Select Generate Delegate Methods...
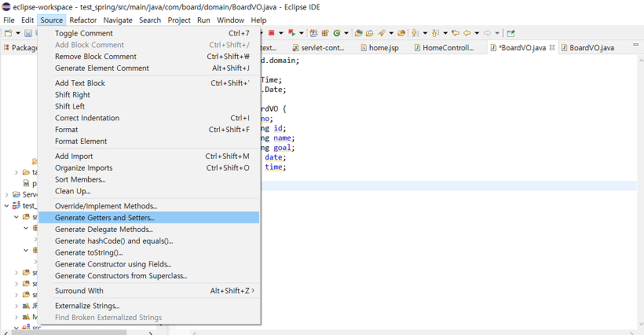 [149, 230]
